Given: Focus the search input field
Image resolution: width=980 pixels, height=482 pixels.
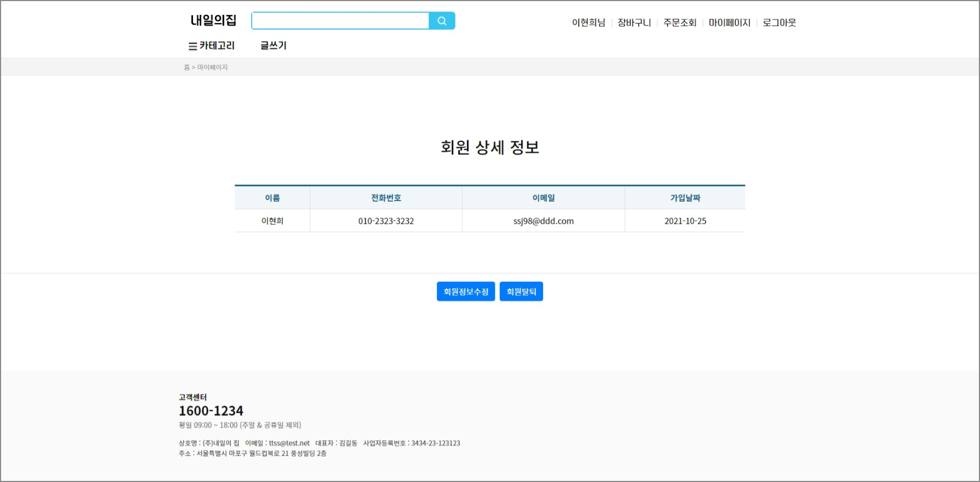Looking at the screenshot, I should coord(340,21).
